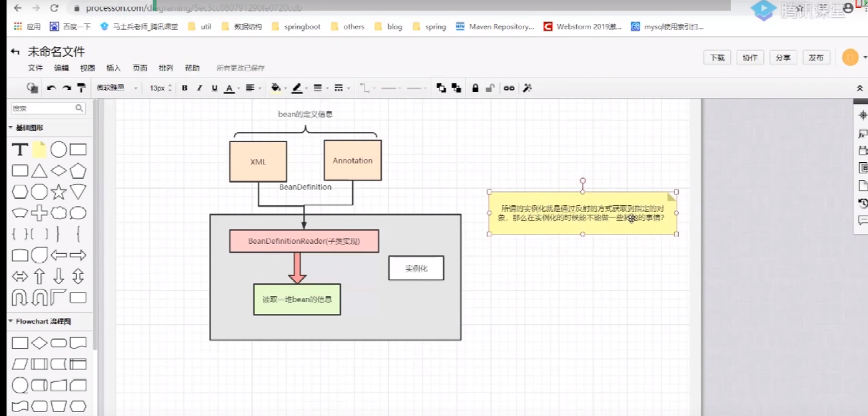Click the 发布 publish button
Screen dimensions: 868x416
(817, 58)
